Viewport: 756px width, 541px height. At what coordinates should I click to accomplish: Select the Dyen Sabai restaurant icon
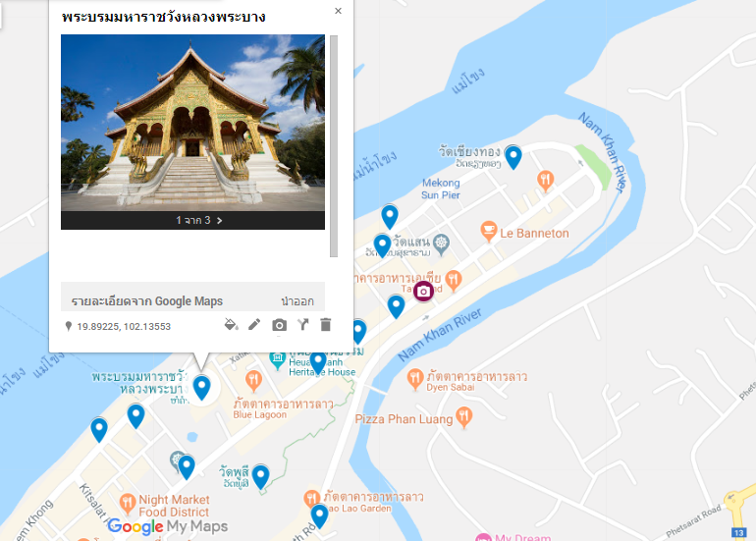[415, 379]
